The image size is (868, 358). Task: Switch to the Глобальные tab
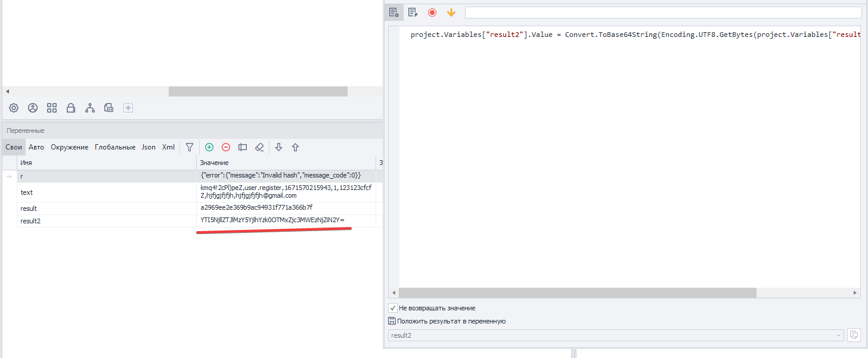pyautogui.click(x=115, y=147)
